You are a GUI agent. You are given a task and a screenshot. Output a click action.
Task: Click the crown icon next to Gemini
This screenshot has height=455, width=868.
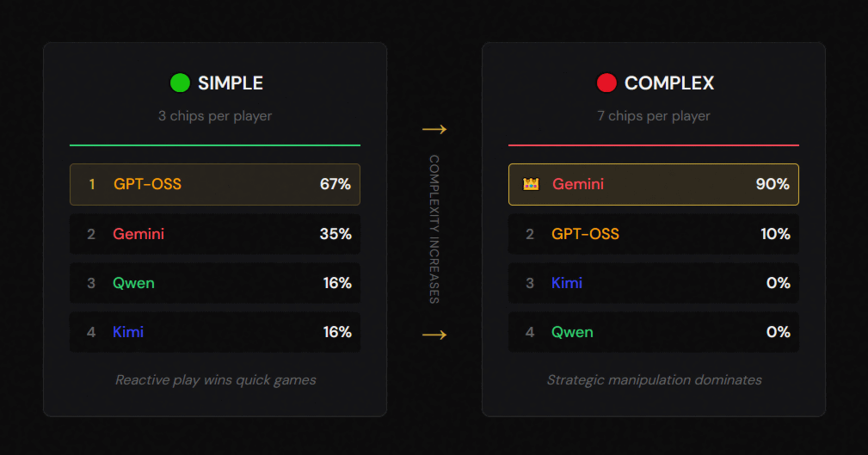pyautogui.click(x=531, y=184)
